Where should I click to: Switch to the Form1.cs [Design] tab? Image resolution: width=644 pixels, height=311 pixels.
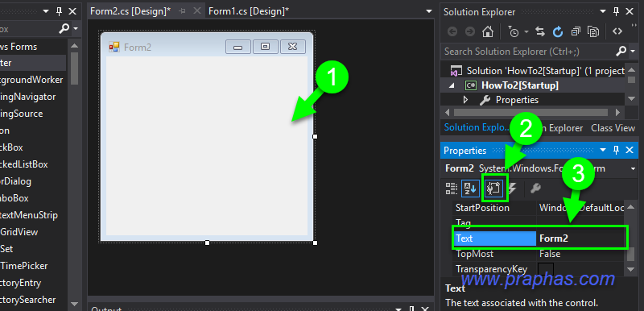click(249, 11)
